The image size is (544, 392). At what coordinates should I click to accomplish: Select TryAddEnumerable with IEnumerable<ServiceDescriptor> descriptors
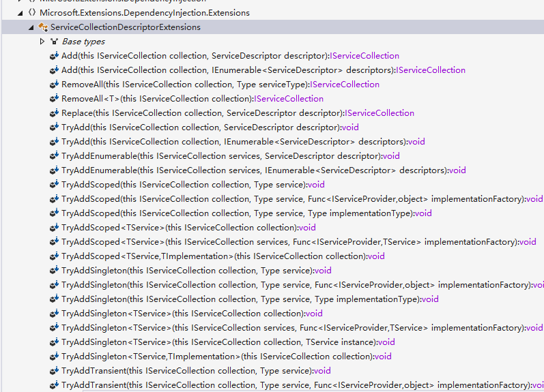coord(263,170)
